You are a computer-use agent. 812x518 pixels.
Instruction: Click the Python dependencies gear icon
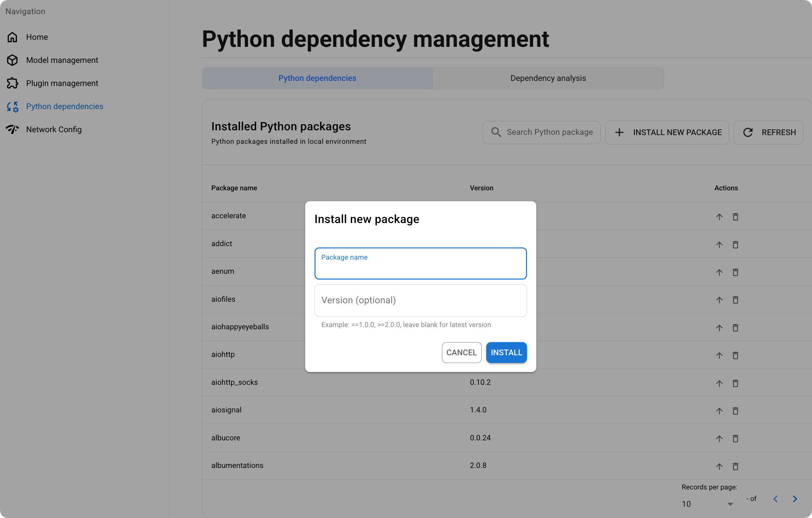[x=12, y=107]
